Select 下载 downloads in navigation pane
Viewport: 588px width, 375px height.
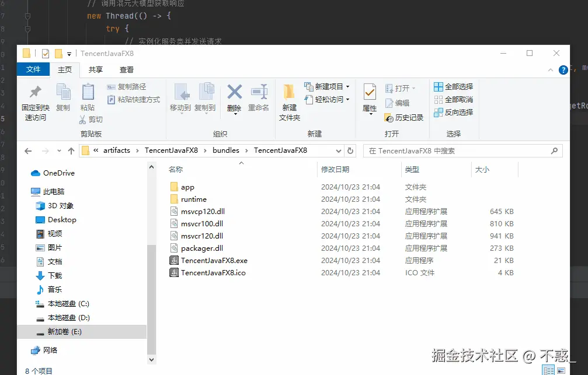[x=48, y=276]
